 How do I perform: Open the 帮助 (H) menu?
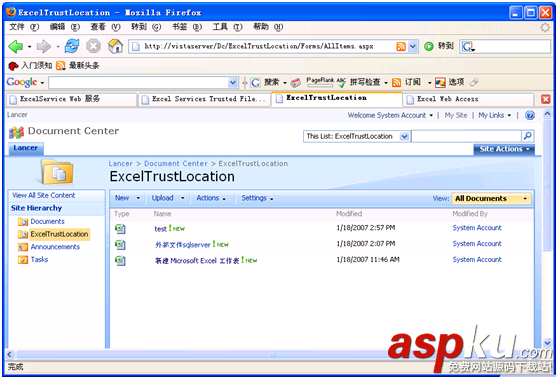coord(268,27)
